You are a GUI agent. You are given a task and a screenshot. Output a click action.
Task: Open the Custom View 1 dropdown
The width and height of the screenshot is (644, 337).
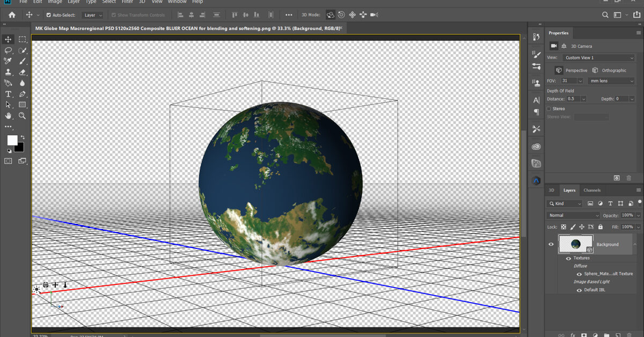coord(599,57)
